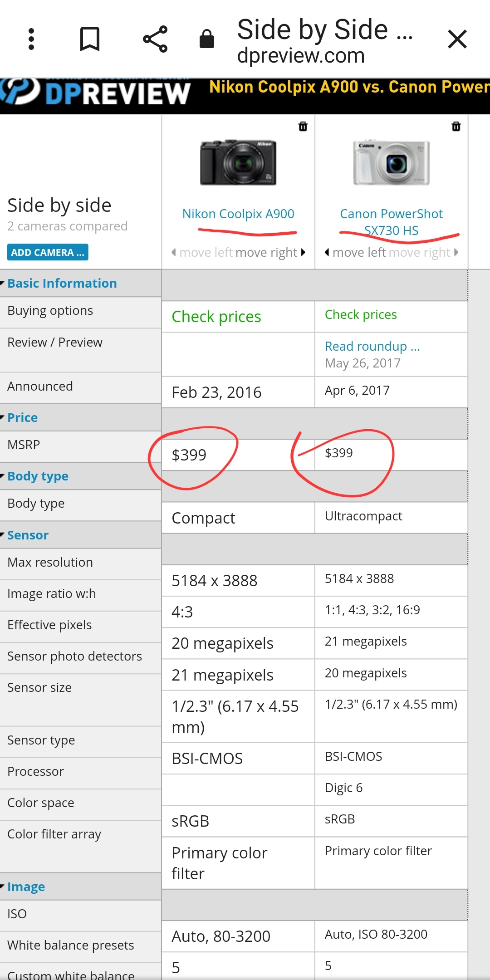View site security lock info
Screen dimensions: 490x980
click(207, 39)
